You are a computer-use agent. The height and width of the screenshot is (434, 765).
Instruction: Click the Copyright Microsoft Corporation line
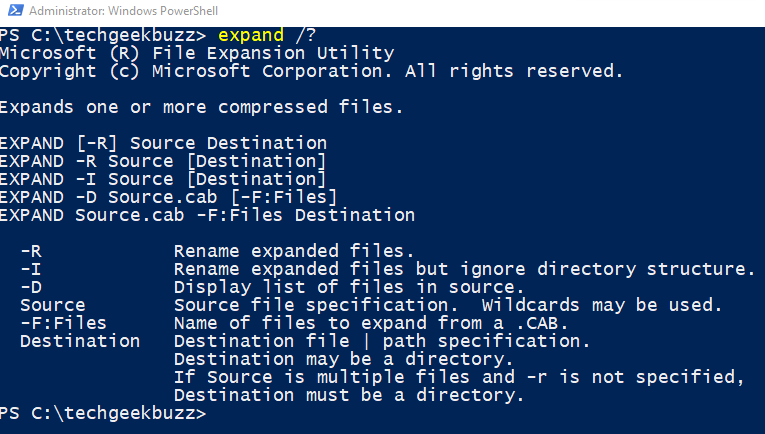[311, 71]
